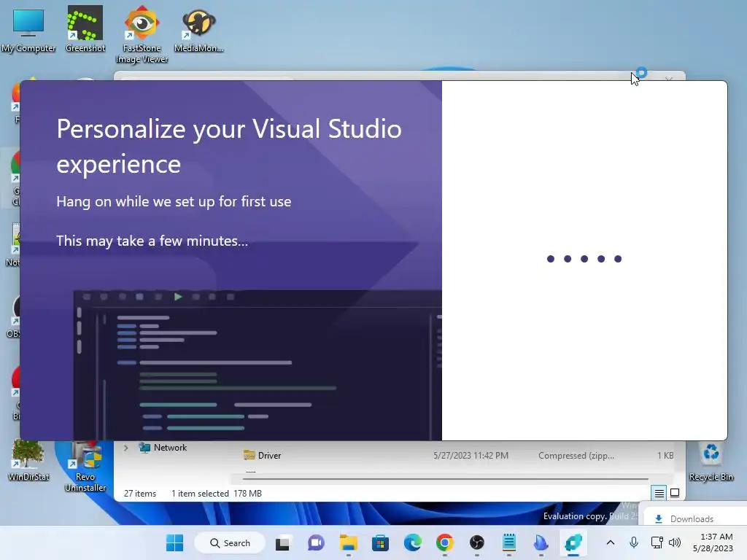
Task: Select the MediaMonkey desktop shortcut
Action: (x=198, y=30)
